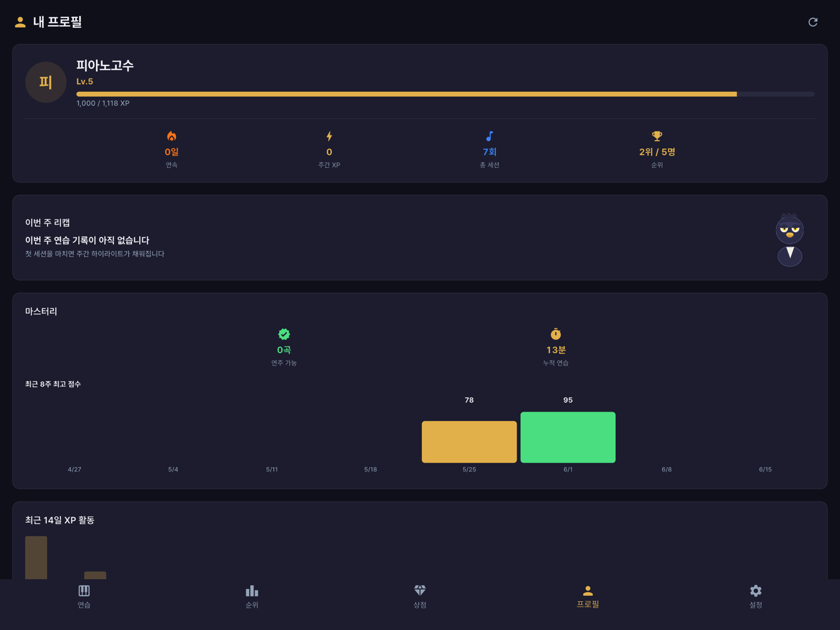Click the profile person icon beside 내 프로필
The width and height of the screenshot is (840, 630).
click(x=20, y=22)
